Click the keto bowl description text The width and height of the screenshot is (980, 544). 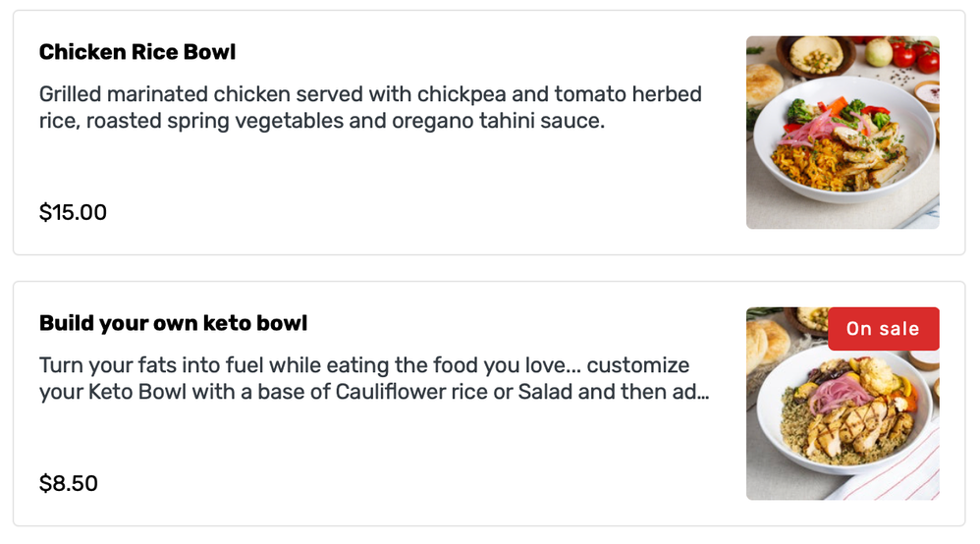coord(374,379)
